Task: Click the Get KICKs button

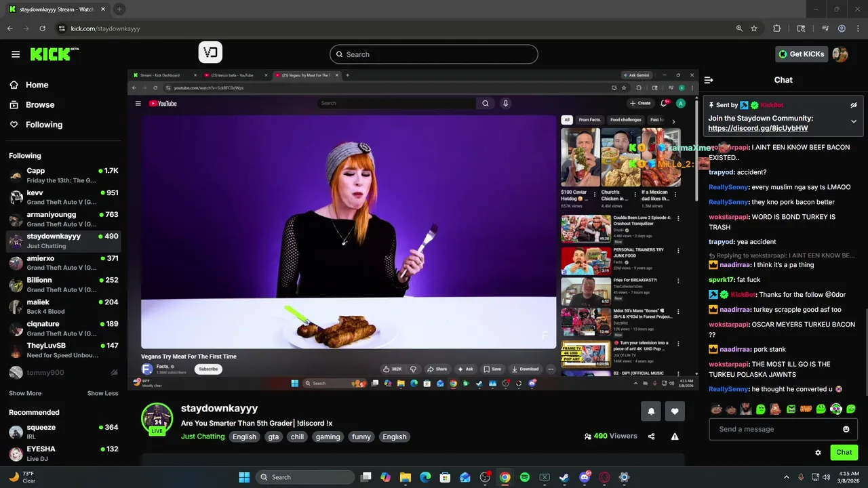Action: point(802,54)
